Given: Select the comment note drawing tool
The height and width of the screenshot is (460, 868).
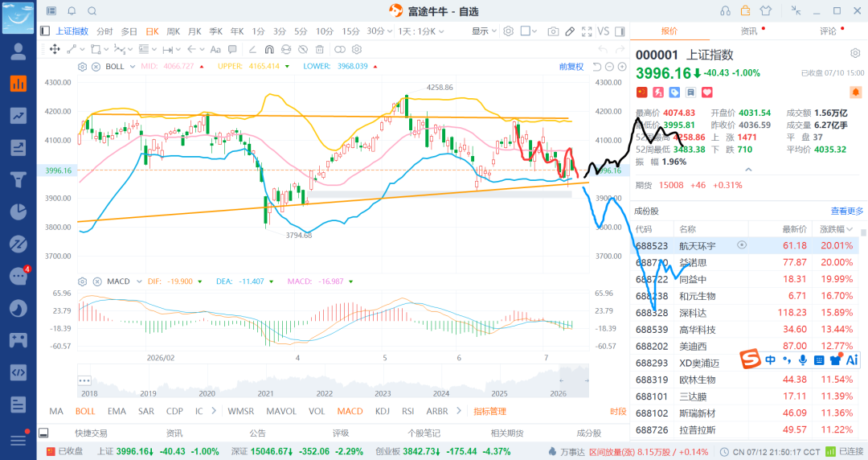Looking at the screenshot, I should 232,49.
